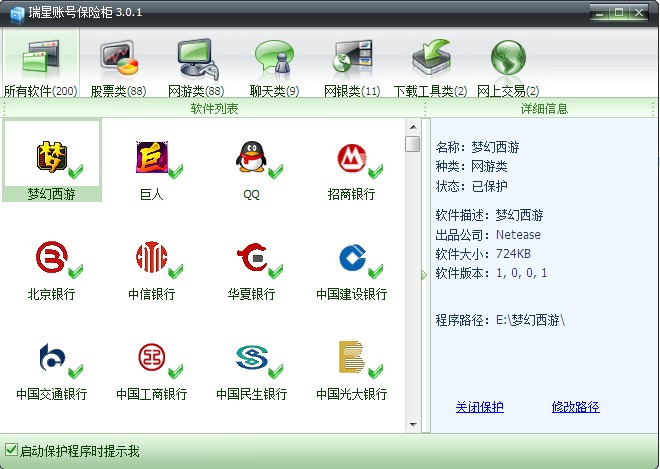Close the 瑞星账号保险柜 window
This screenshot has height=469, width=660.
click(x=639, y=13)
